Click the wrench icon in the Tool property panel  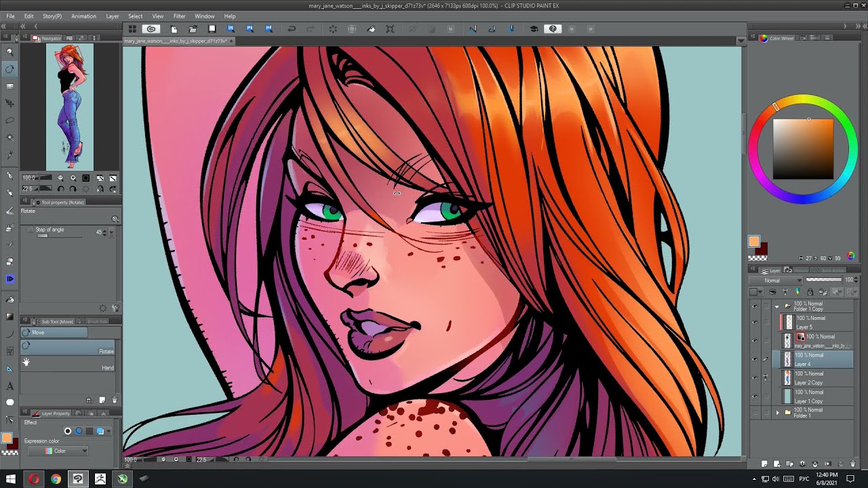115,308
